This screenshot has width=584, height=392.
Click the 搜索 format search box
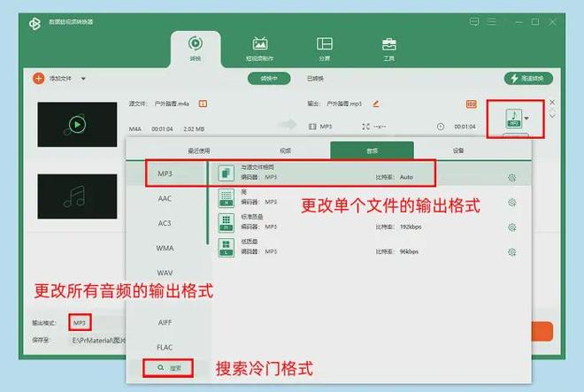coord(168,368)
